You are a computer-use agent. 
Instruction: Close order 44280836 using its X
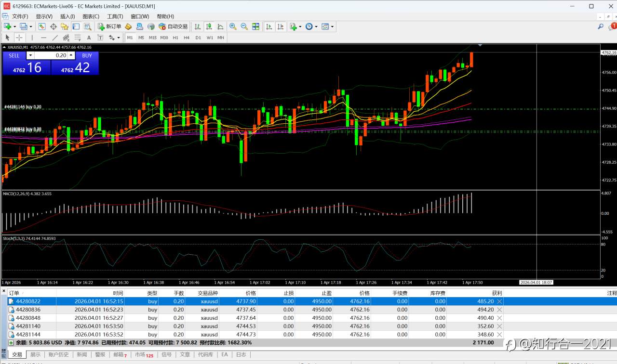click(499, 310)
